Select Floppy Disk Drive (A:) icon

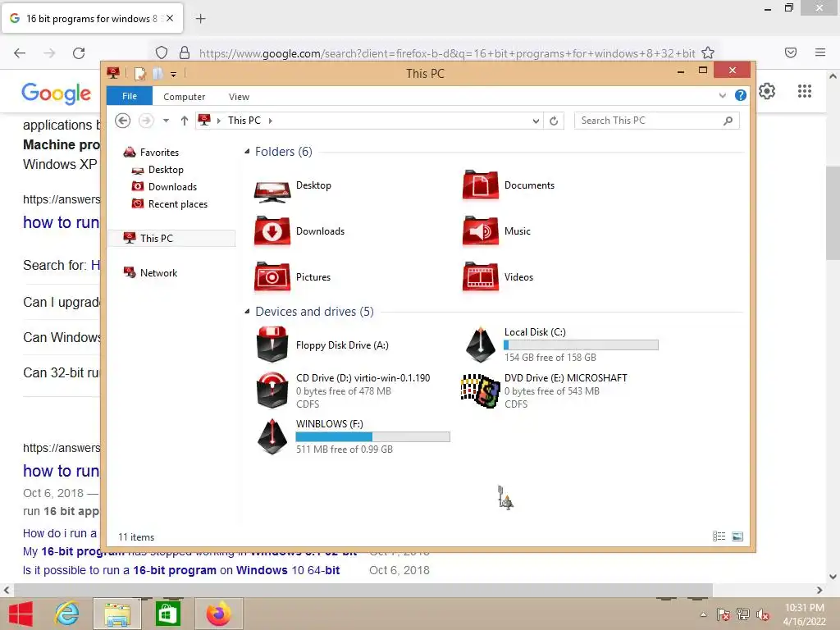click(272, 345)
